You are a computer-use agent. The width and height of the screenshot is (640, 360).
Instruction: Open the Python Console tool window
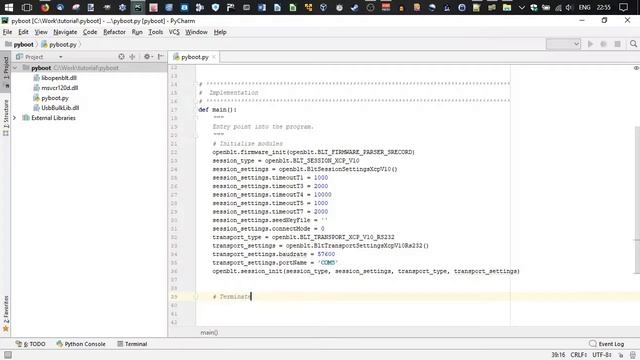[x=81, y=344]
